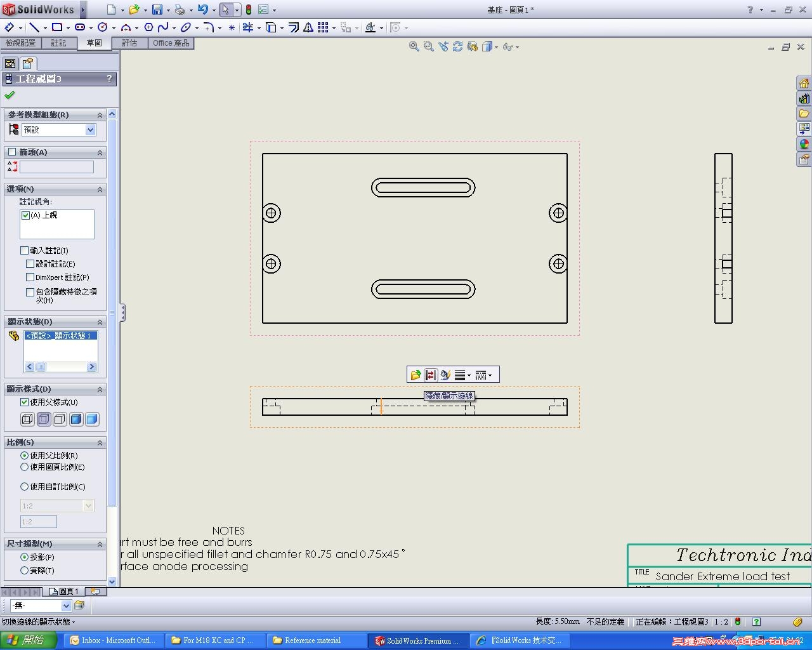Image resolution: width=812 pixels, height=650 pixels.
Task: Switch to the FeatureManager tree tab
Action: 10,63
